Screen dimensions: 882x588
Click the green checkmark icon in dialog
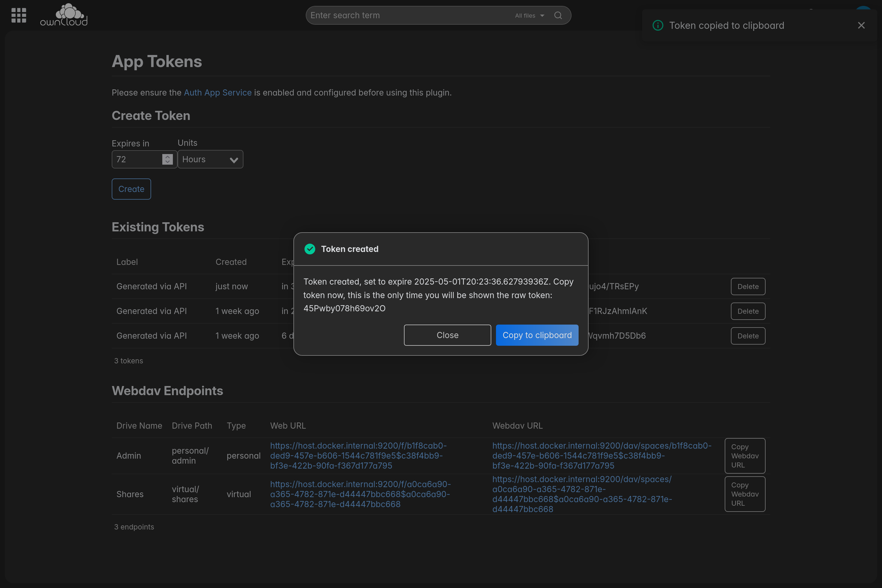(x=310, y=249)
